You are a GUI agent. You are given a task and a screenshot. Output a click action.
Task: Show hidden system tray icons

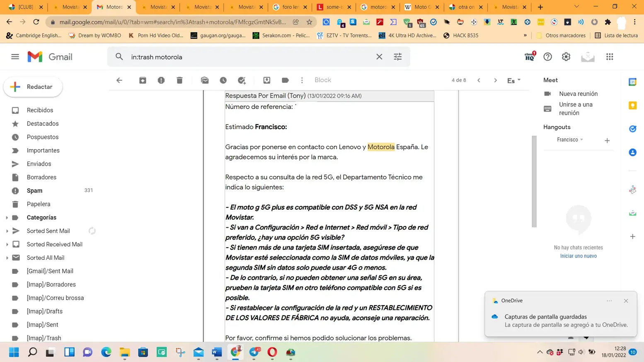pyautogui.click(x=540, y=352)
